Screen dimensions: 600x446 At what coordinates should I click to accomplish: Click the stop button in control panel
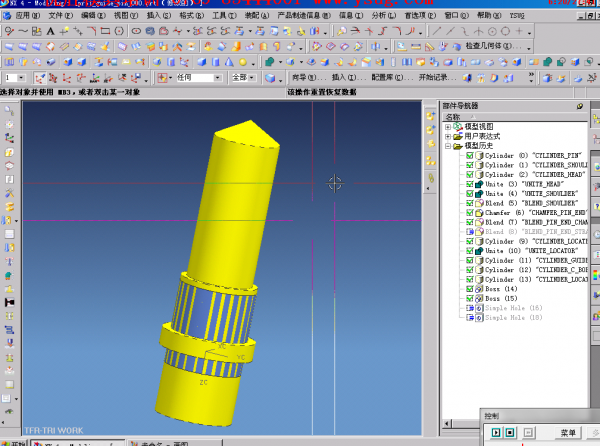click(510, 433)
